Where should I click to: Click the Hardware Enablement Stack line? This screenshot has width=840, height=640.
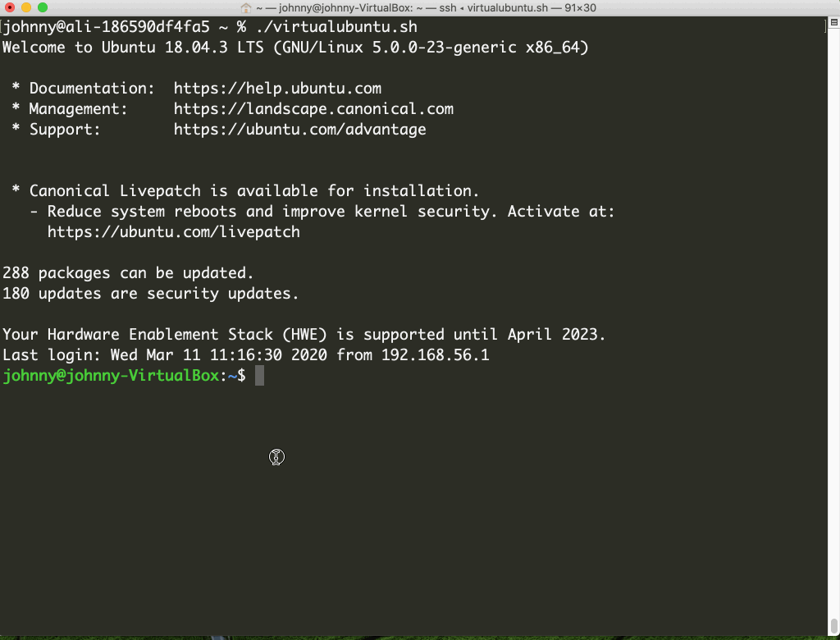point(304,335)
